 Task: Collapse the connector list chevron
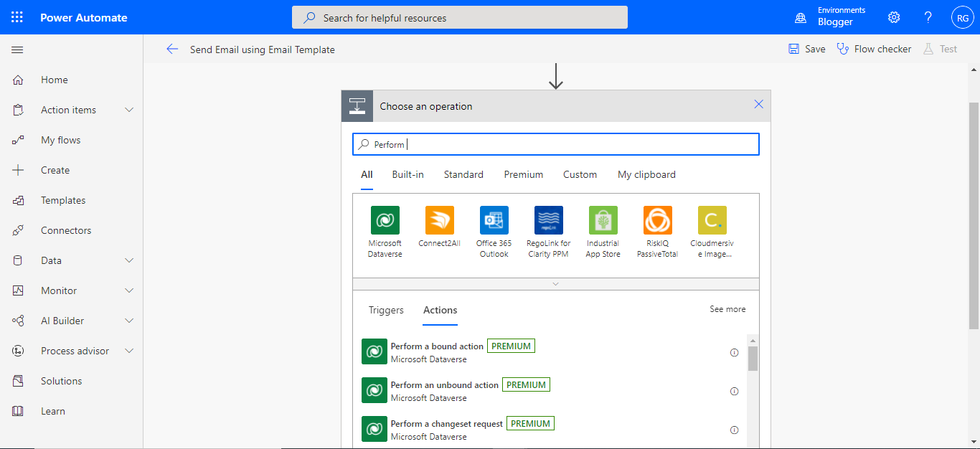(555, 284)
